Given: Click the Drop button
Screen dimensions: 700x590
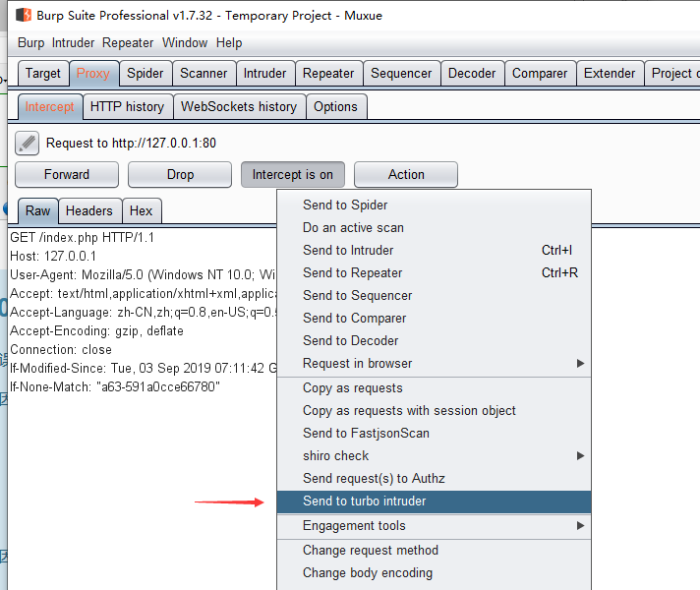Looking at the screenshot, I should click(180, 175).
